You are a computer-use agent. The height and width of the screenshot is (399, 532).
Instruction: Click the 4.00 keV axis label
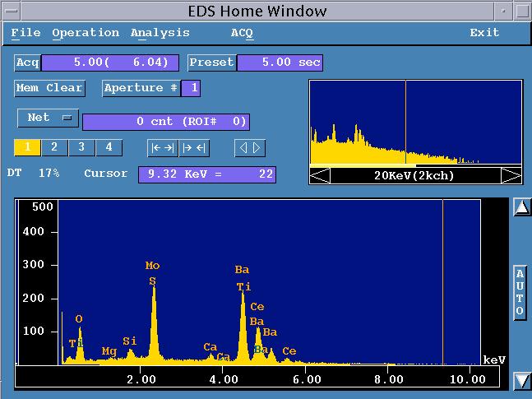[224, 379]
